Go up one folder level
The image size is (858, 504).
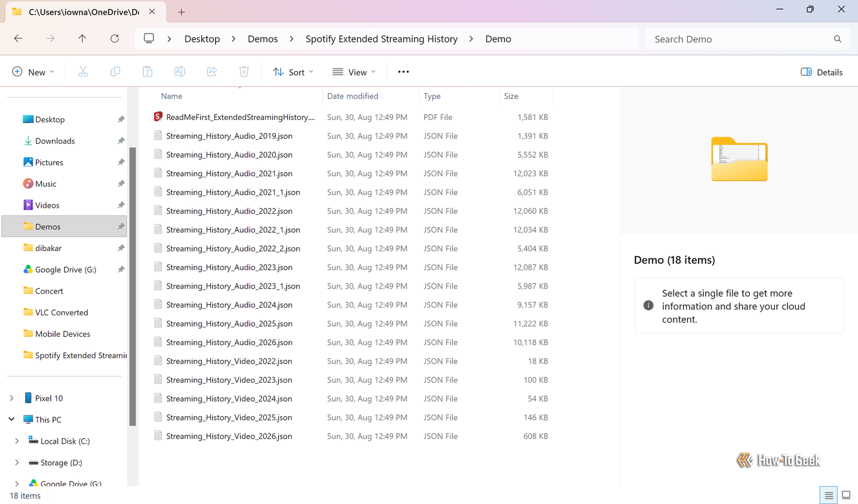pos(82,39)
